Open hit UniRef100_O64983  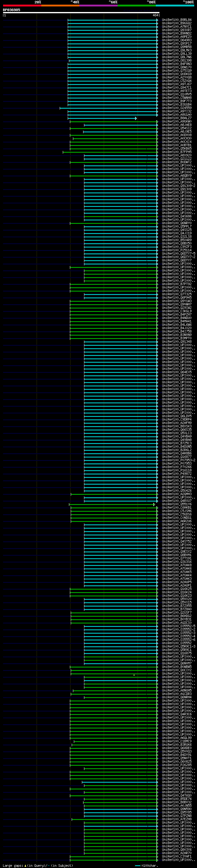point(177,40)
